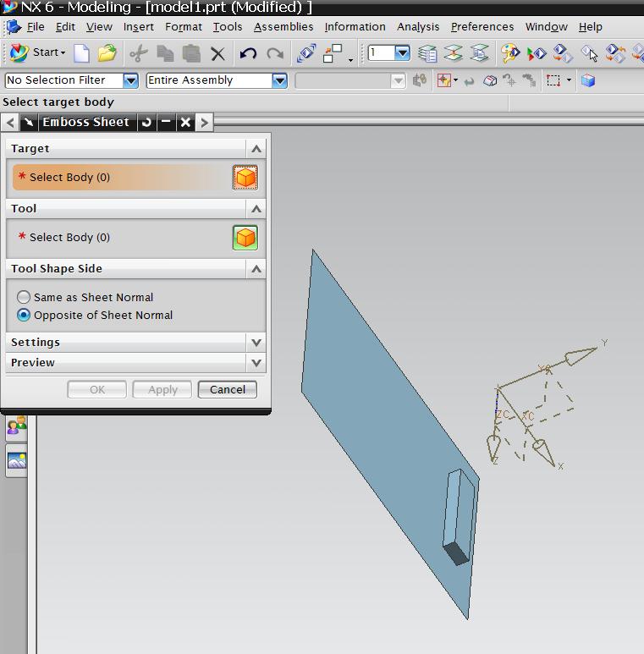Redo the last undone action
Viewport: 644px width, 654px height.
point(275,54)
